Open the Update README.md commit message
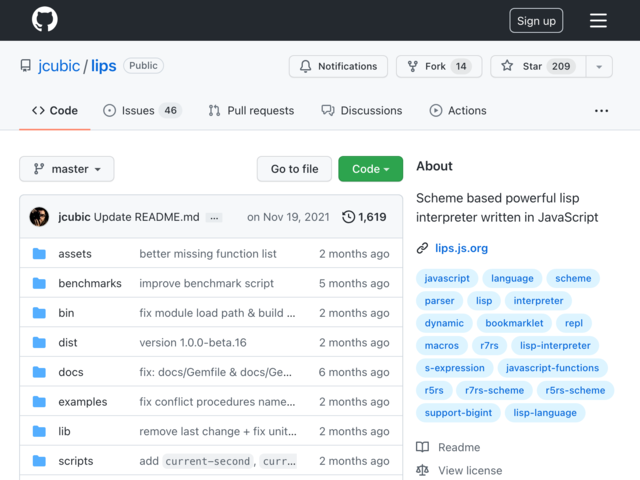This screenshot has height=480, width=640. 147,217
